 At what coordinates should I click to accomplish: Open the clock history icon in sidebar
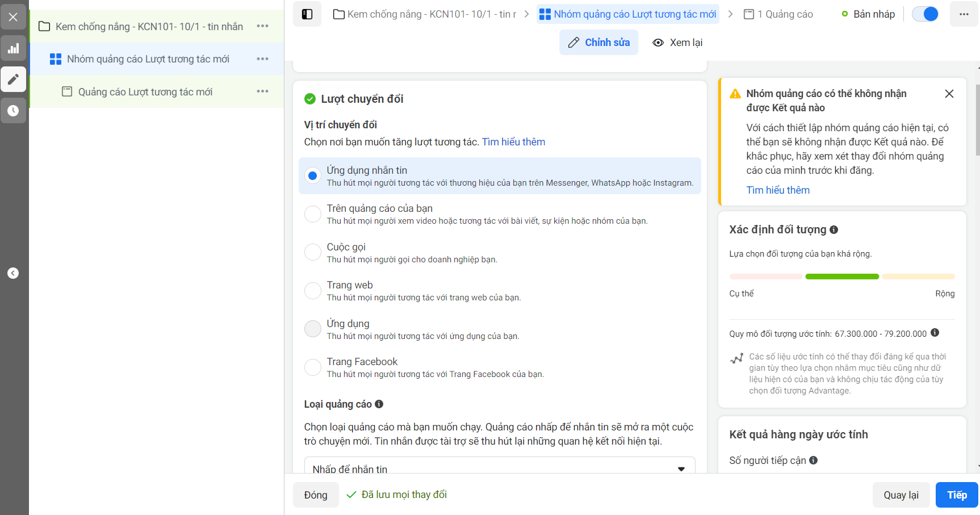click(x=13, y=111)
